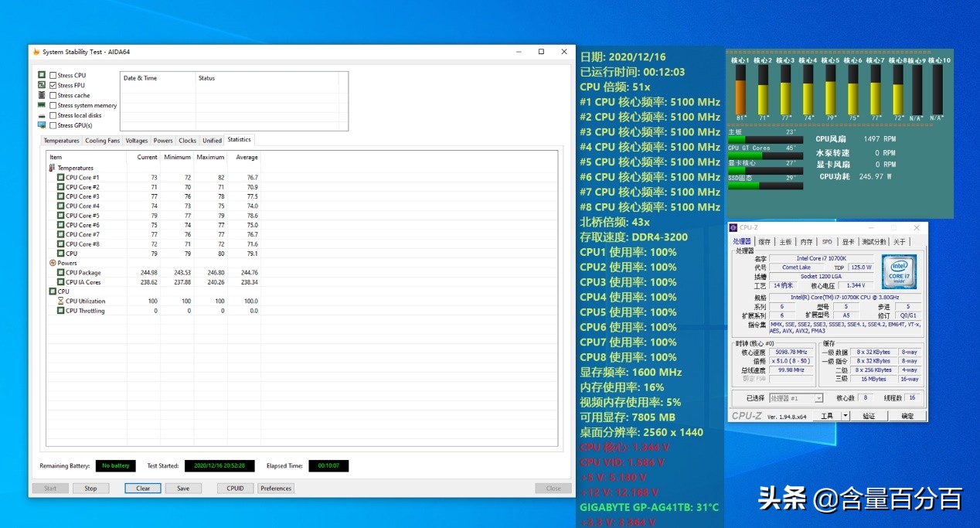Enable the Stress cache checkbox
The image size is (980, 528).
53,96
